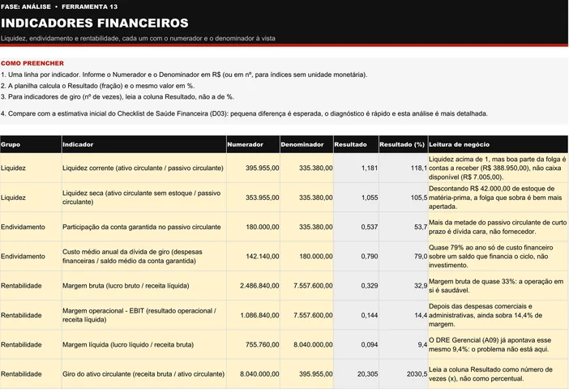This screenshot has height=392, width=569.
Task: Click result cell 1,055
Action: pos(356,198)
